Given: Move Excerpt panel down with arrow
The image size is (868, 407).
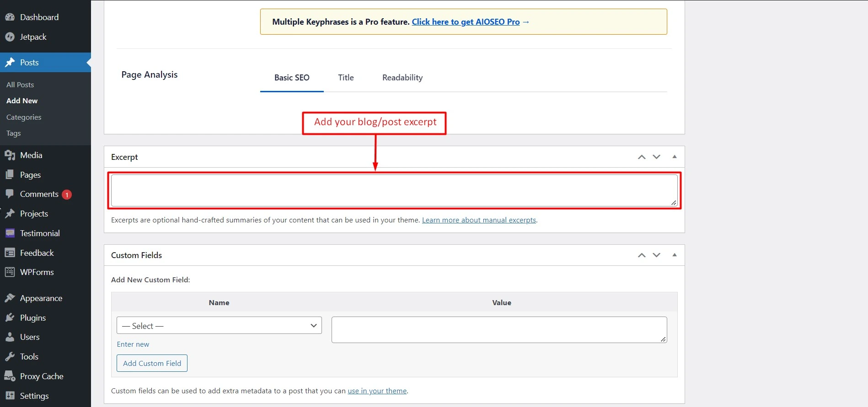Looking at the screenshot, I should point(657,157).
